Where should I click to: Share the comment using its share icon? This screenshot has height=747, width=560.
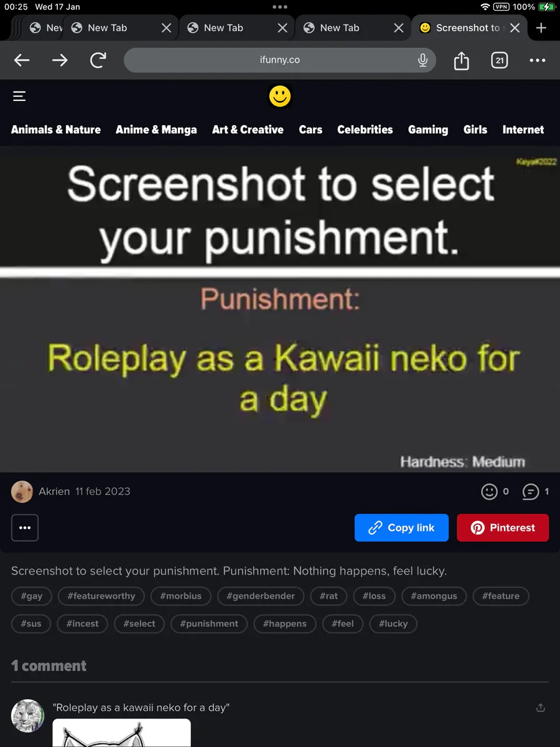point(541,707)
